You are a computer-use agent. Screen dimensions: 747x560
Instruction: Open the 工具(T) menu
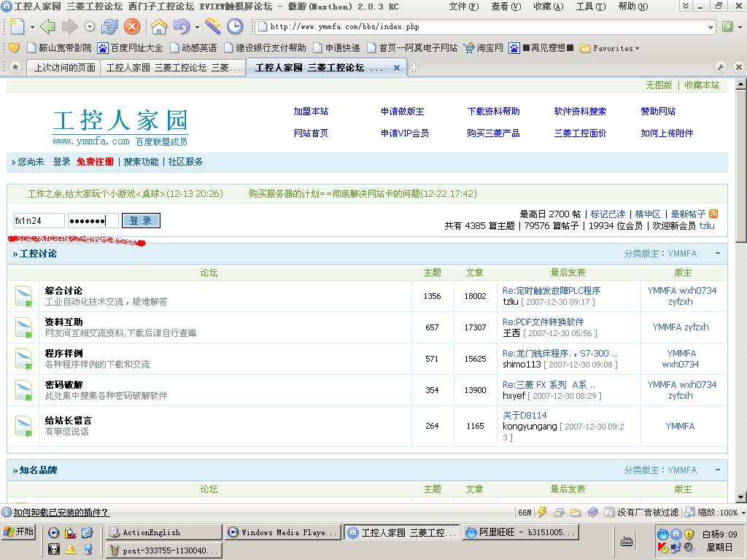coord(590,7)
